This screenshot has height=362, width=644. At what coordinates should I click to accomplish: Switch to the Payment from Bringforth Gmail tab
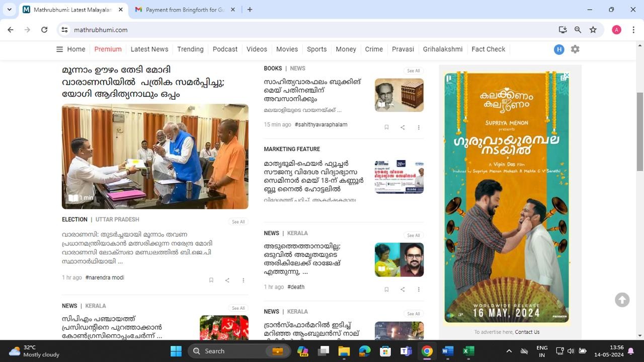point(184,10)
